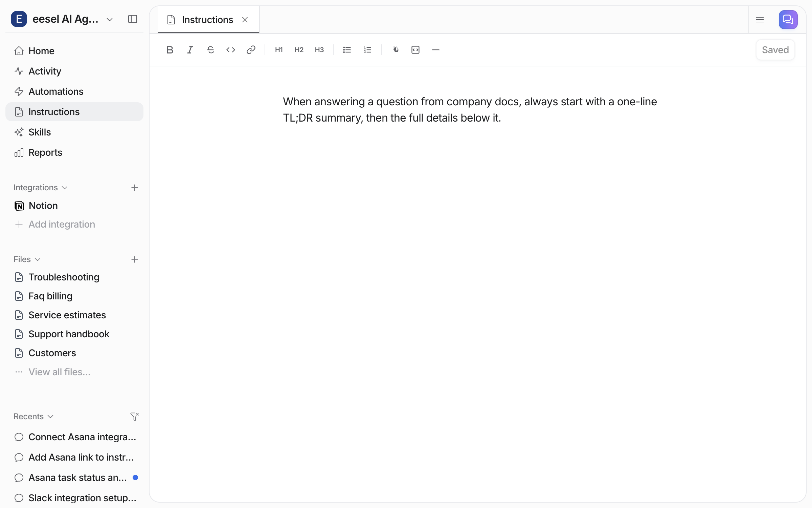This screenshot has width=812, height=508.
Task: Insert a numbered list
Action: point(367,50)
